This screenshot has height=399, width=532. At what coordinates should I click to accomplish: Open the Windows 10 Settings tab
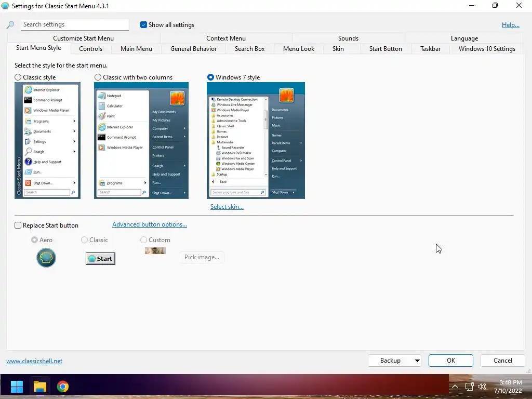click(x=487, y=49)
